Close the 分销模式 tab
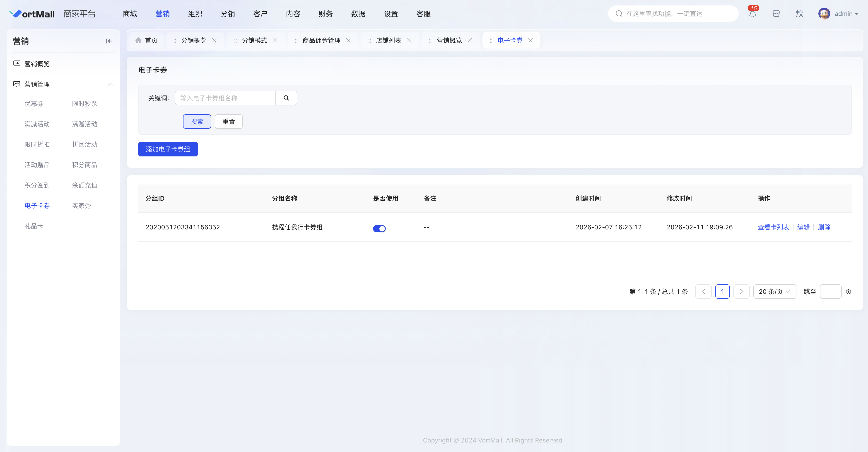The height and width of the screenshot is (452, 868). click(275, 41)
